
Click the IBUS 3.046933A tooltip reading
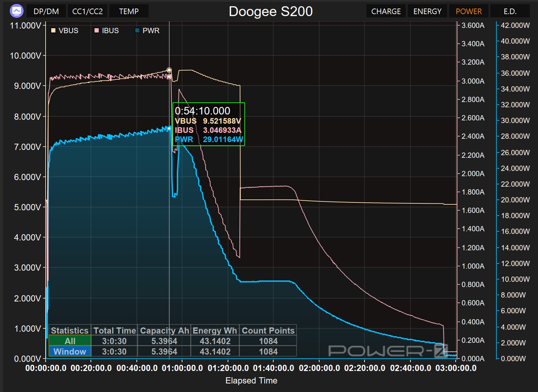pyautogui.click(x=208, y=130)
